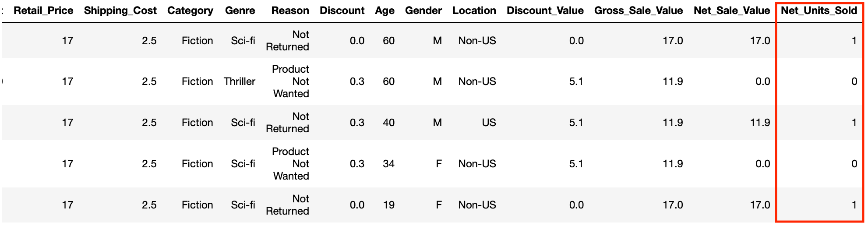Click the Gross_Sale_Value column header

click(x=638, y=11)
